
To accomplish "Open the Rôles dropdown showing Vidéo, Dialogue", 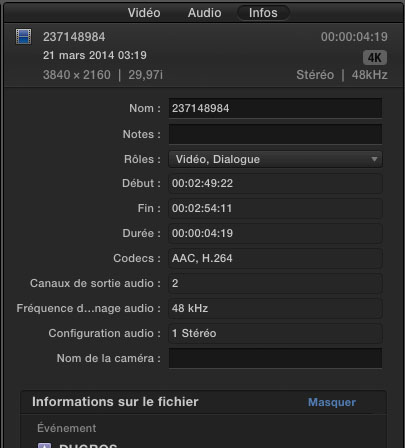I will pos(275,159).
